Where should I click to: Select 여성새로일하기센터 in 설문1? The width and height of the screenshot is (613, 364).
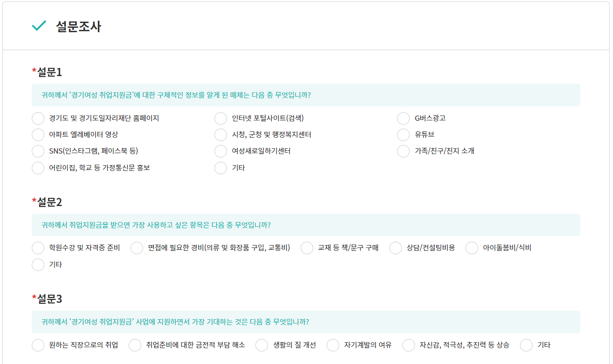(x=220, y=151)
